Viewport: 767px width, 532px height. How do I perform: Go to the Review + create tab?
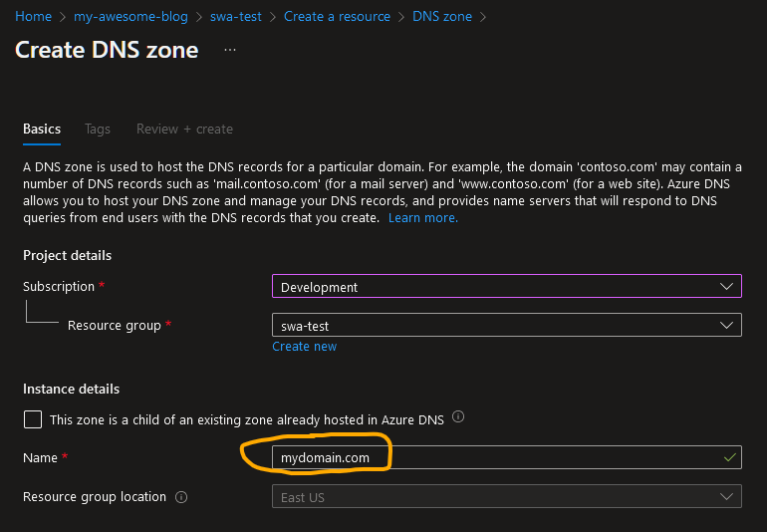[184, 130]
